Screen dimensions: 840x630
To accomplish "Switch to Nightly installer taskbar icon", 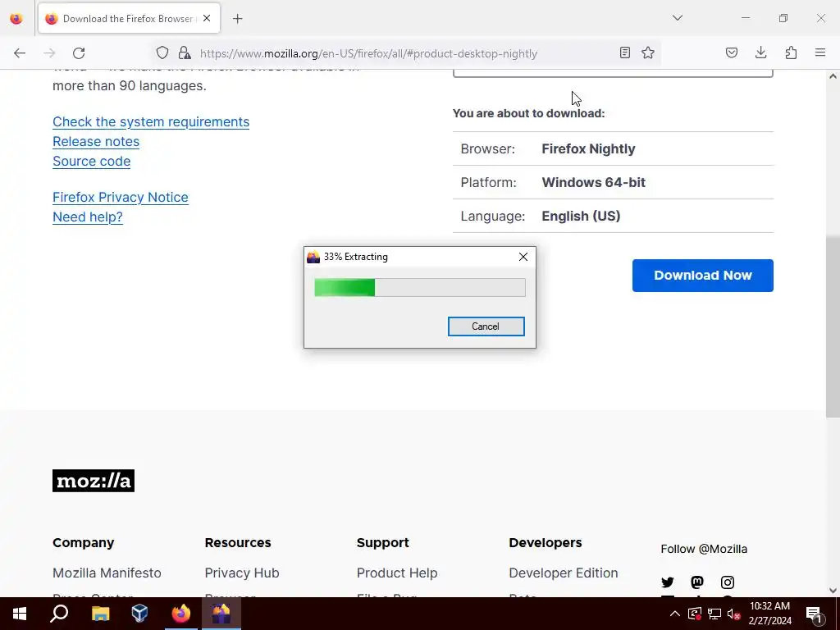I will point(221,614).
